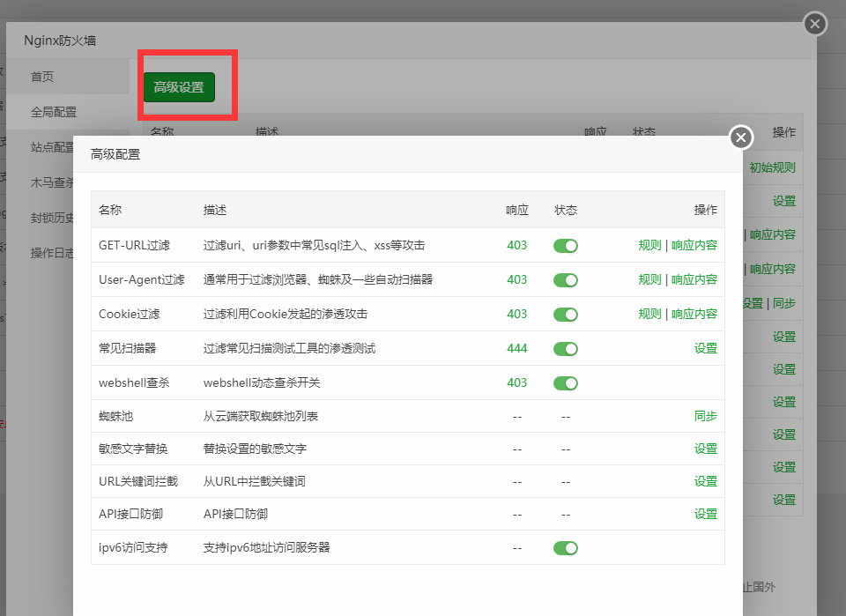The width and height of the screenshot is (846, 616).
Task: Disable the Cookie过滤 switch
Action: coord(566,314)
